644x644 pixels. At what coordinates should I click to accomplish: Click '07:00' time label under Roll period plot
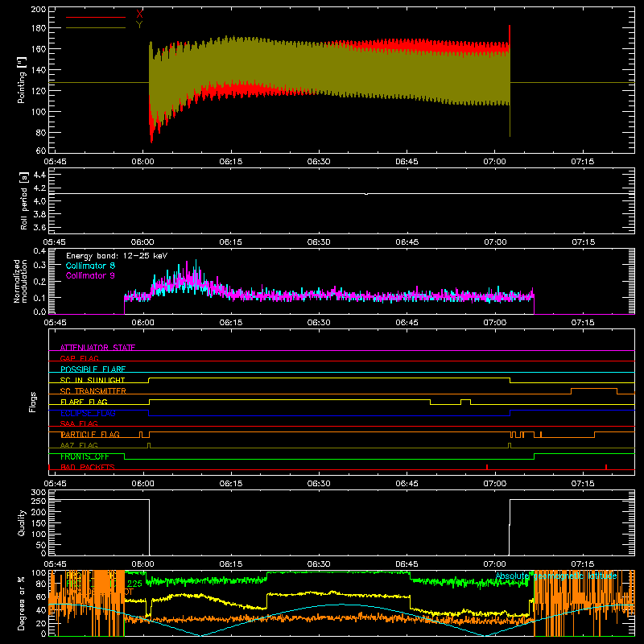click(x=495, y=242)
